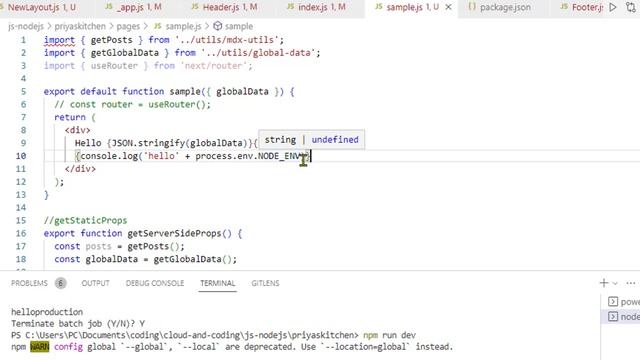Click line number 10 in gutter
The height and width of the screenshot is (360, 640).
tap(21, 156)
